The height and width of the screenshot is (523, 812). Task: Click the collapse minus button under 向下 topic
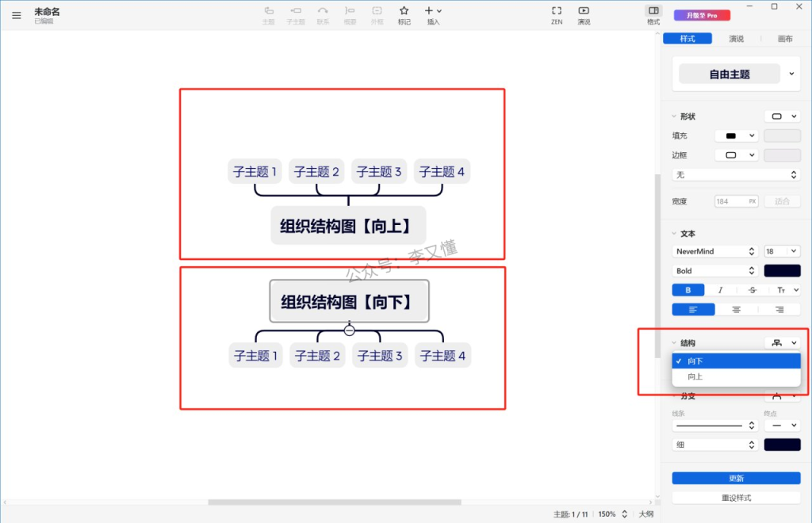pyautogui.click(x=349, y=330)
